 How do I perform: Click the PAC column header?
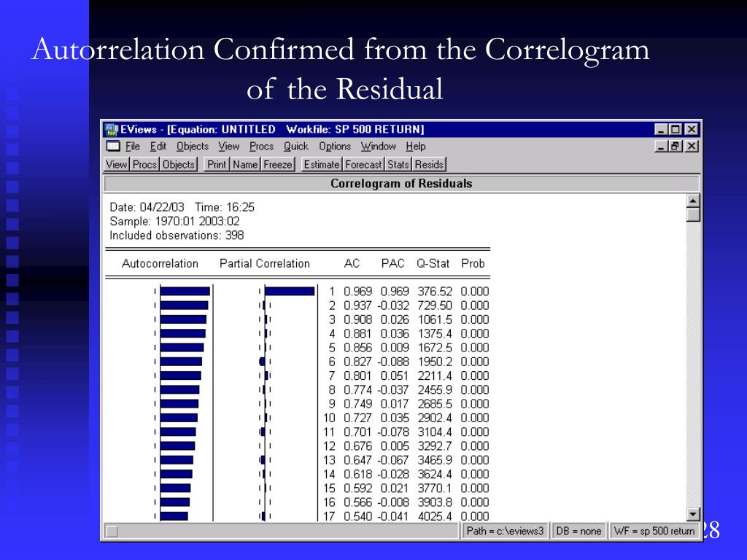tap(392, 263)
